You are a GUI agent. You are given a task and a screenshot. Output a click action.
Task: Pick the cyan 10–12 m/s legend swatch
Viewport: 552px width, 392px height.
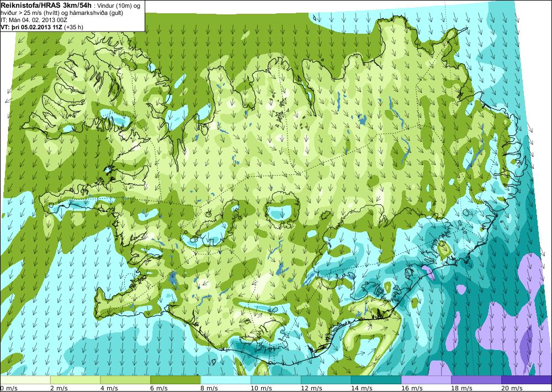[x=275, y=380]
